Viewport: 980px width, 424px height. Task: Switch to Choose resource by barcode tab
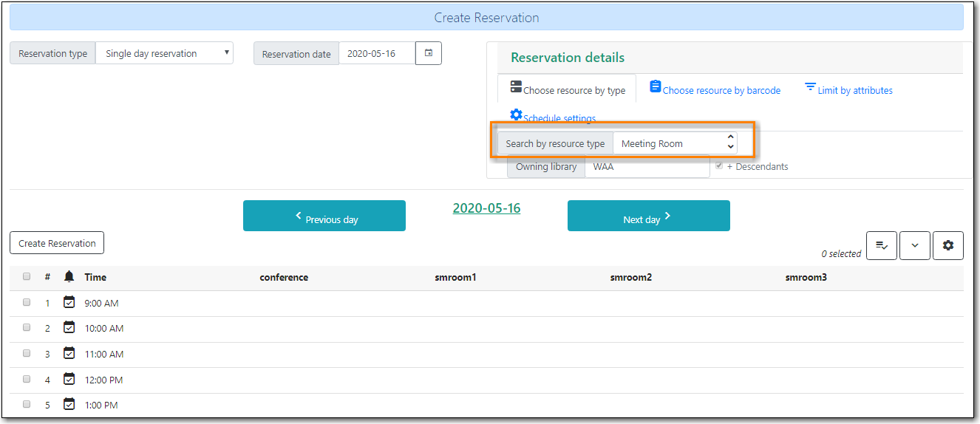[715, 89]
